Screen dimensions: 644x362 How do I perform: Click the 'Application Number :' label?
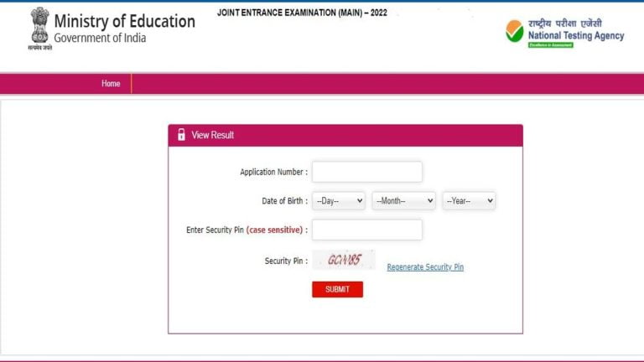coord(273,172)
